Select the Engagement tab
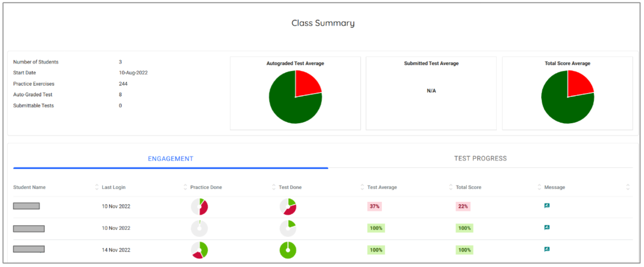644x267 pixels. point(171,158)
